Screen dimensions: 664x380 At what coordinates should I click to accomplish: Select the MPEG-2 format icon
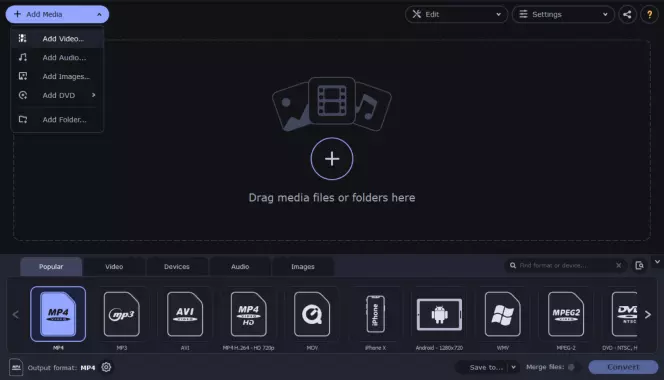[x=566, y=314]
